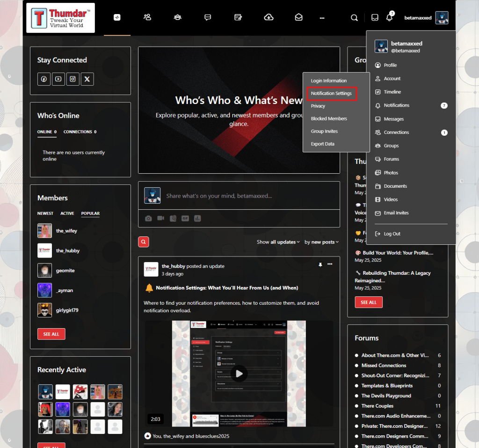Switch Who's Online to the Online tab
This screenshot has width=479, height=448.
click(47, 132)
